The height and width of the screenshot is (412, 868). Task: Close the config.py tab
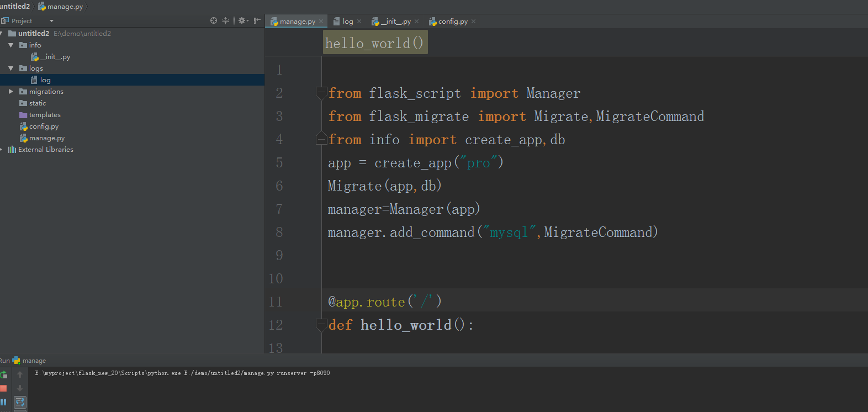[473, 22]
